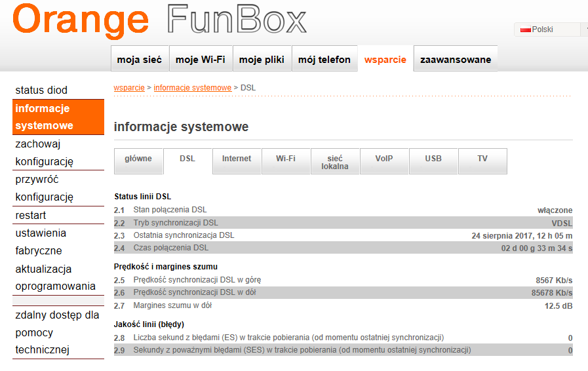Go to the mój telefon tab
The width and height of the screenshot is (588, 371).
tap(324, 59)
